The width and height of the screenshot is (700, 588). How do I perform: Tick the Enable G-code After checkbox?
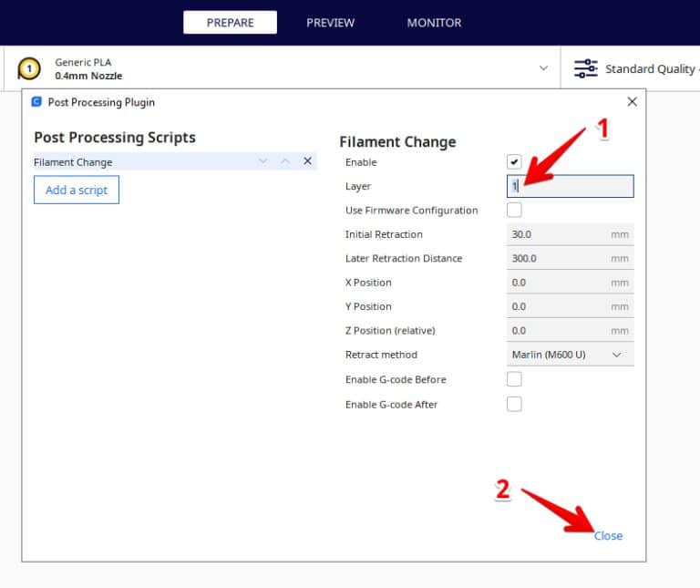click(514, 404)
